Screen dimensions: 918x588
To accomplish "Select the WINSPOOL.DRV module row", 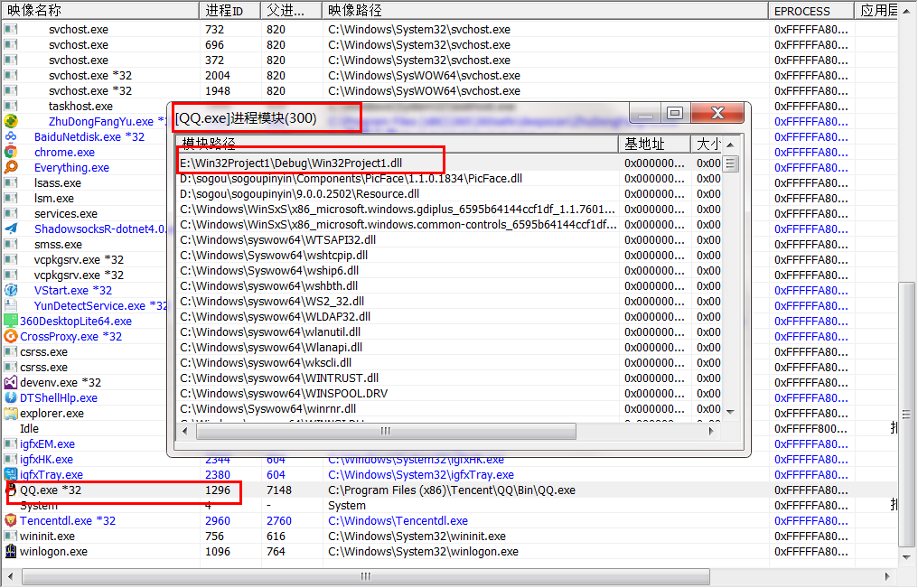I will (x=449, y=393).
